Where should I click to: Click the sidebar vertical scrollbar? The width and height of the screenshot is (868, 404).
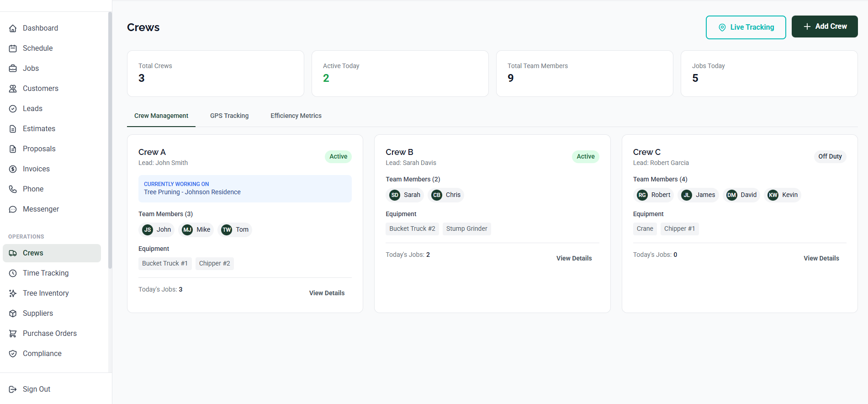[110, 137]
